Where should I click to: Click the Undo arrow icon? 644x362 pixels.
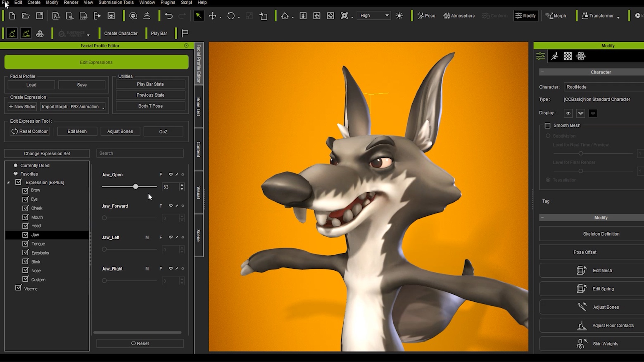coord(169,16)
